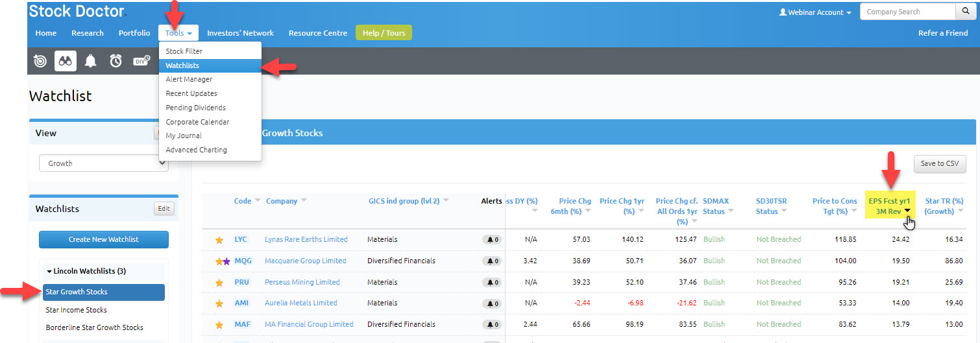Select the binoculars watchlist icon
The width and height of the screenshot is (980, 343).
66,61
